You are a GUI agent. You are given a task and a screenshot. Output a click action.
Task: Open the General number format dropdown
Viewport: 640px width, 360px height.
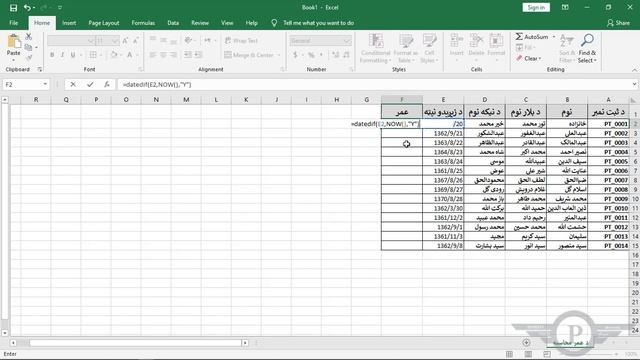[347, 41]
